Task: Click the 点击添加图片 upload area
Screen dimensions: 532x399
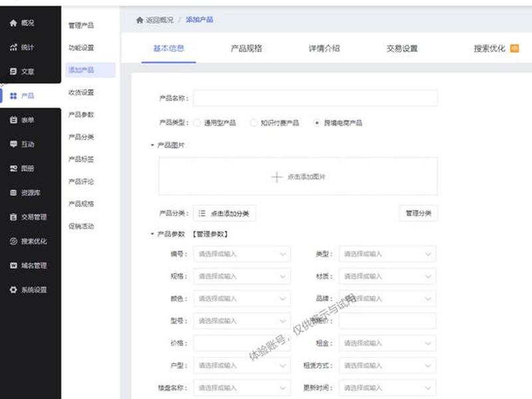Action: (x=298, y=176)
